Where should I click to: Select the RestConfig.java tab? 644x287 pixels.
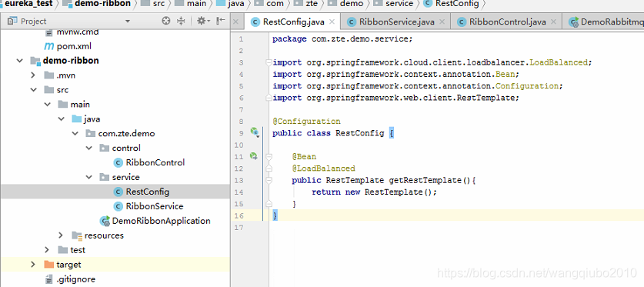coord(293,22)
